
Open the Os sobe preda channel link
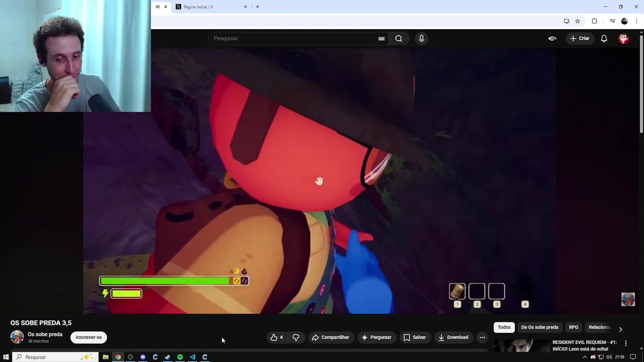45,334
